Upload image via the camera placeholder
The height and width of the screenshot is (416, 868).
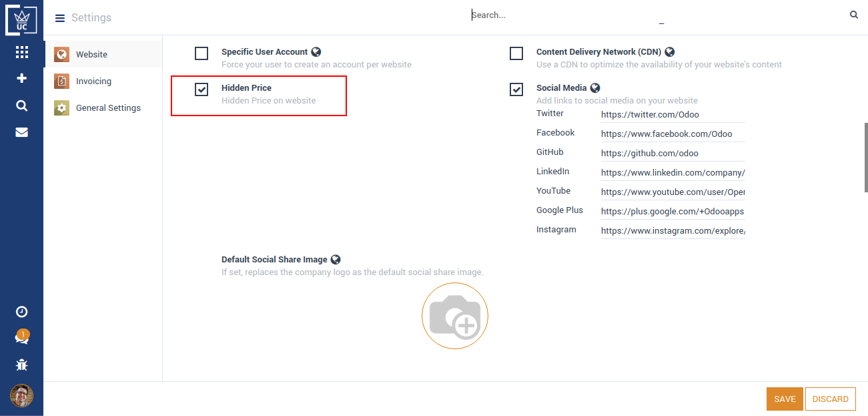(455, 316)
